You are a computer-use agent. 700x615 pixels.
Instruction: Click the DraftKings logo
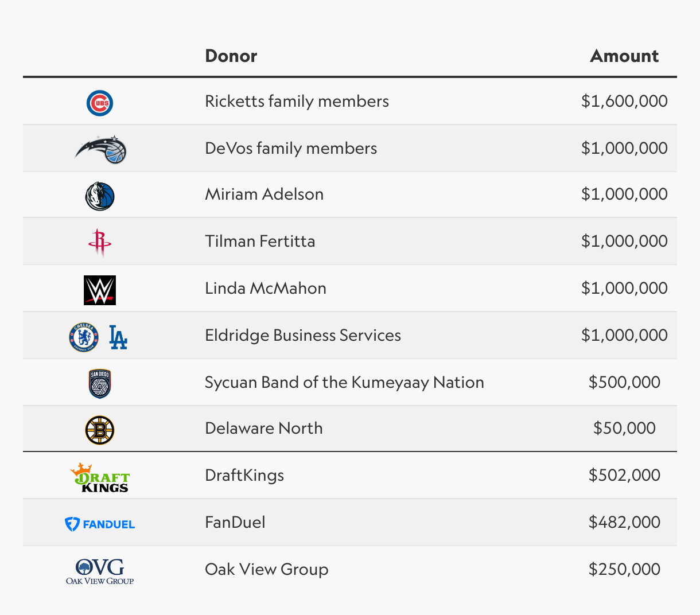click(100, 478)
